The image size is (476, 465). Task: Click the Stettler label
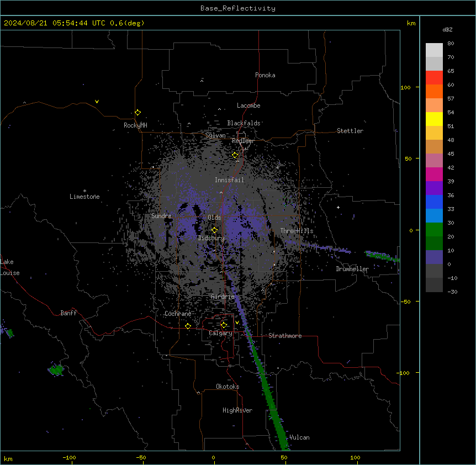coord(350,131)
